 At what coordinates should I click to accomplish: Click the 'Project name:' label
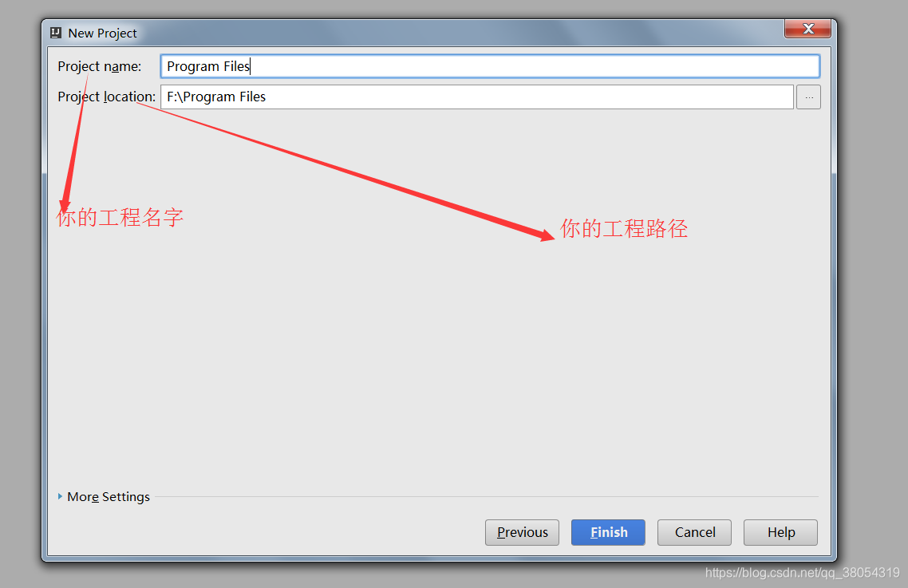click(100, 67)
